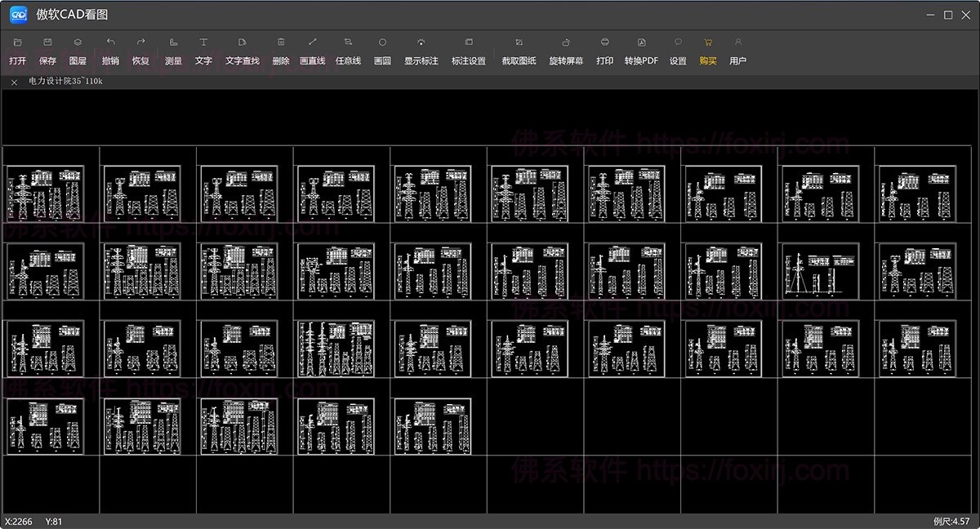
Task: Select the 测量 measurement tool
Action: pyautogui.click(x=174, y=51)
